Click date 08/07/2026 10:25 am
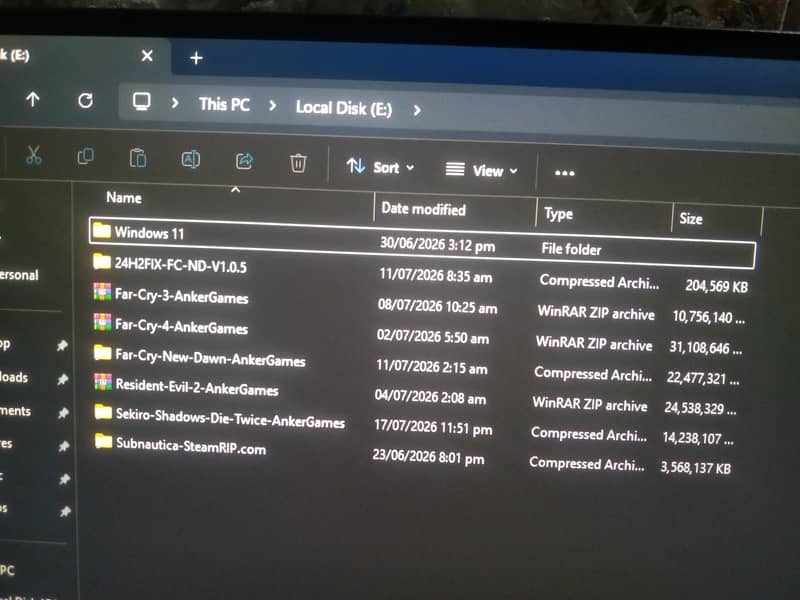Screen dimensions: 800x600 pos(437,306)
